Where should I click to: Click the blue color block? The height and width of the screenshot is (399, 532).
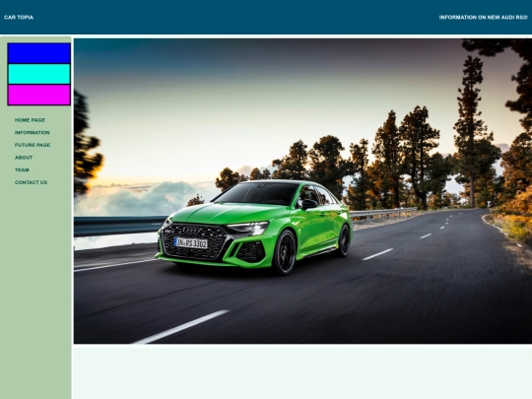(x=39, y=53)
